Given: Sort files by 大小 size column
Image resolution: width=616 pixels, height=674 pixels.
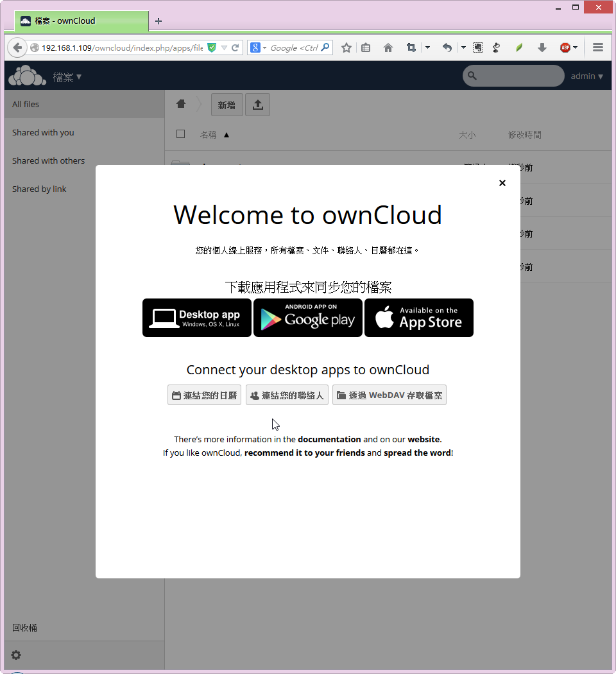Looking at the screenshot, I should tap(467, 135).
